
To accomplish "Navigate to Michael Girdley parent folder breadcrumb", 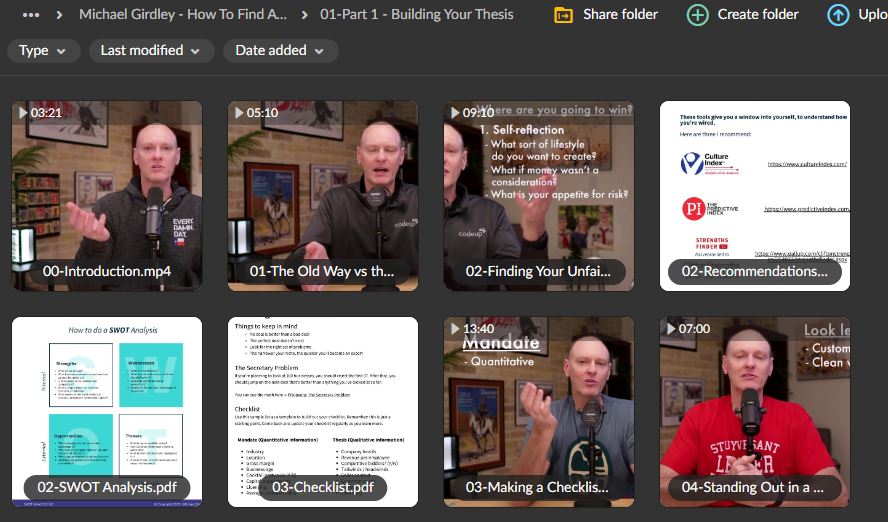I will pyautogui.click(x=183, y=15).
